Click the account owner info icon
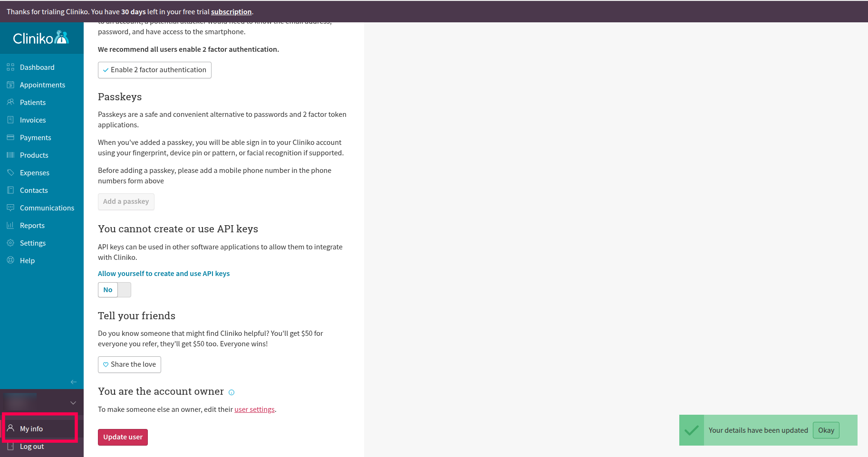868x457 pixels. 231,392
